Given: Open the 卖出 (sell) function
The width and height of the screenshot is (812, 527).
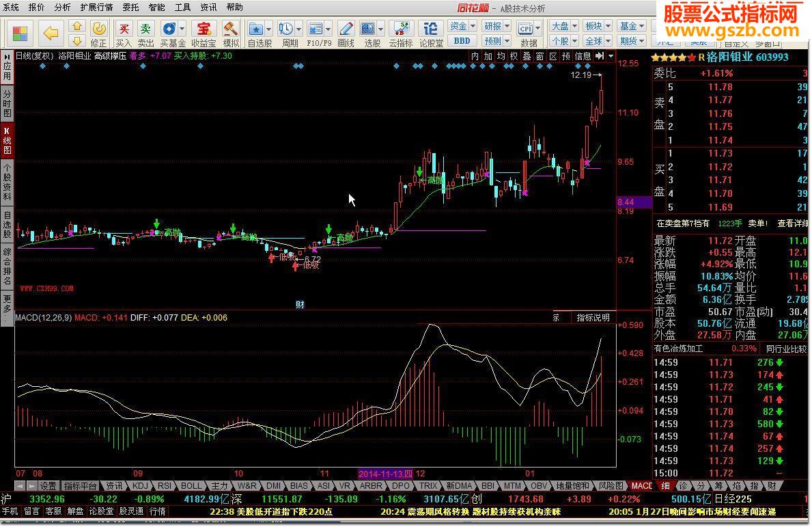Looking at the screenshot, I should (x=146, y=34).
